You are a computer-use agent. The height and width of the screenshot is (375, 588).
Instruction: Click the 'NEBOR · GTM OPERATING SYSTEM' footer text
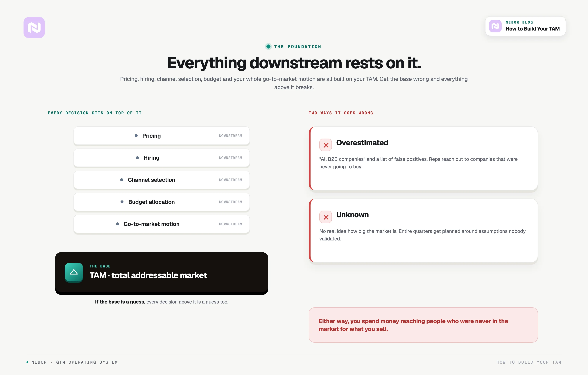pyautogui.click(x=74, y=362)
